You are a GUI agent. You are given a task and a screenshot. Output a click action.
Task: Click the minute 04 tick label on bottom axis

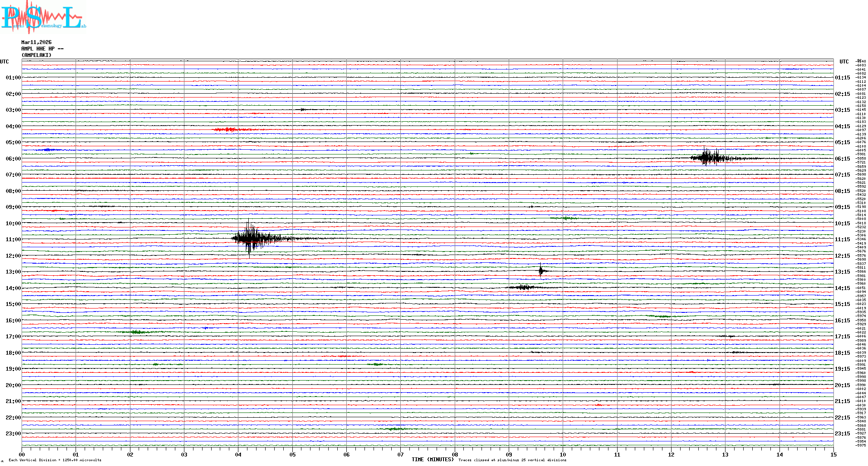tap(238, 455)
